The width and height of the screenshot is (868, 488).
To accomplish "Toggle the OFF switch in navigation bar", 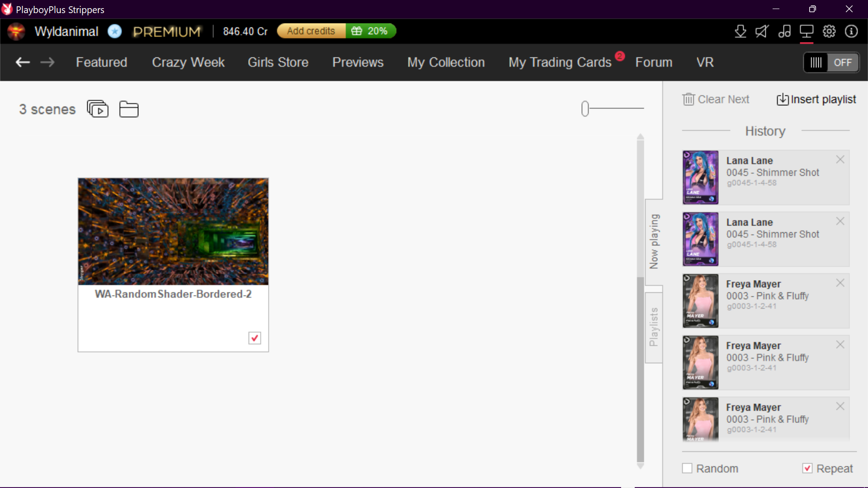I will 831,62.
